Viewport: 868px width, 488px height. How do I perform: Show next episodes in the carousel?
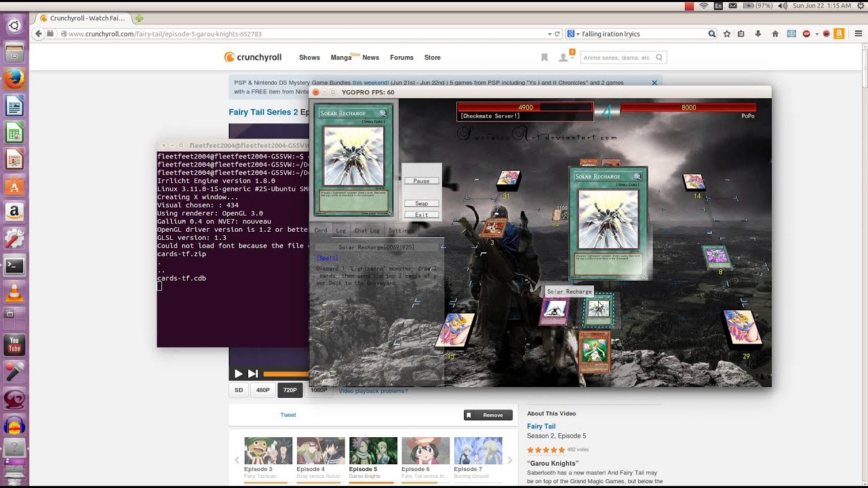point(510,460)
